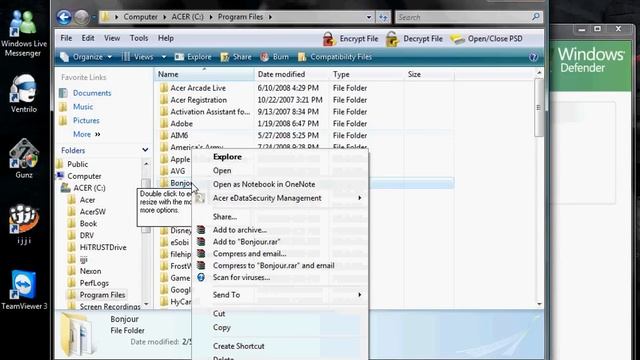Select Compress and email... entry
640x360 pixels.
point(249,253)
